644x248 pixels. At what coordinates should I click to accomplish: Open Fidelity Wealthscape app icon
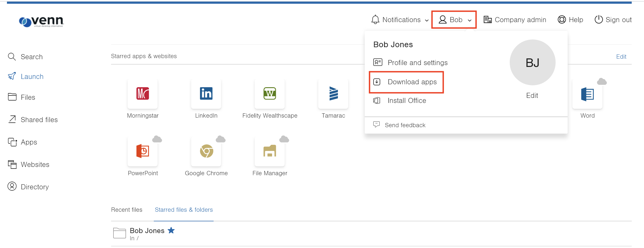[x=270, y=94]
